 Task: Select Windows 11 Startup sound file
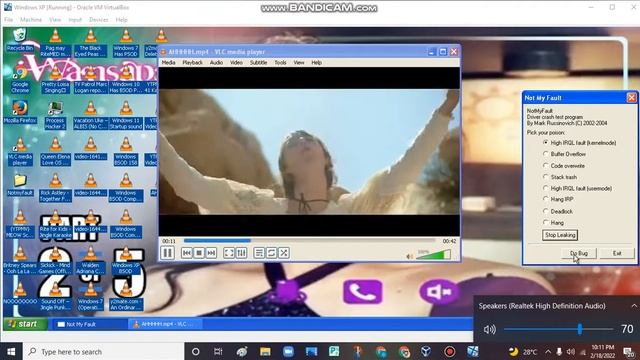point(126,115)
